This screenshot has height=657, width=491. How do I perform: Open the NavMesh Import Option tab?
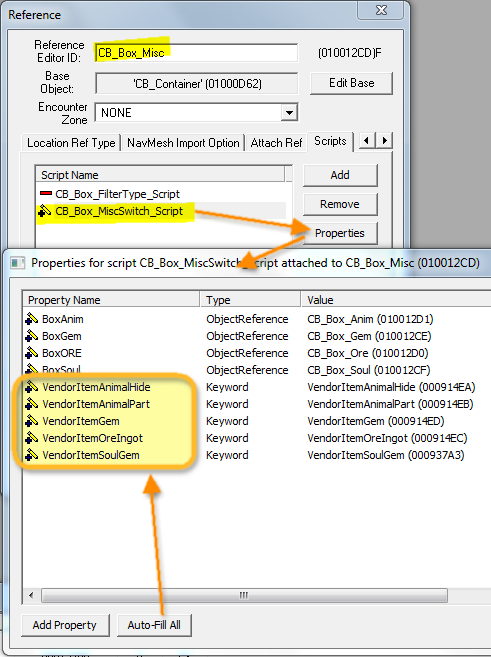click(183, 143)
